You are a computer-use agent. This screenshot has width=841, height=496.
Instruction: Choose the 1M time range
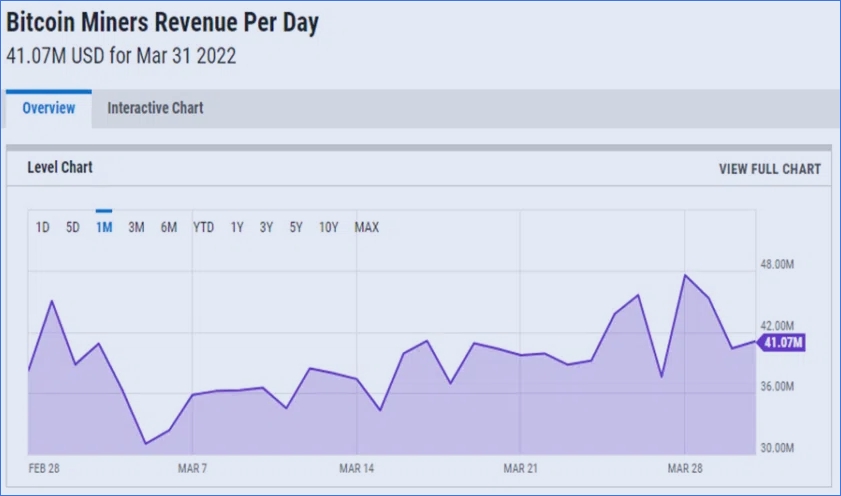pyautogui.click(x=104, y=227)
